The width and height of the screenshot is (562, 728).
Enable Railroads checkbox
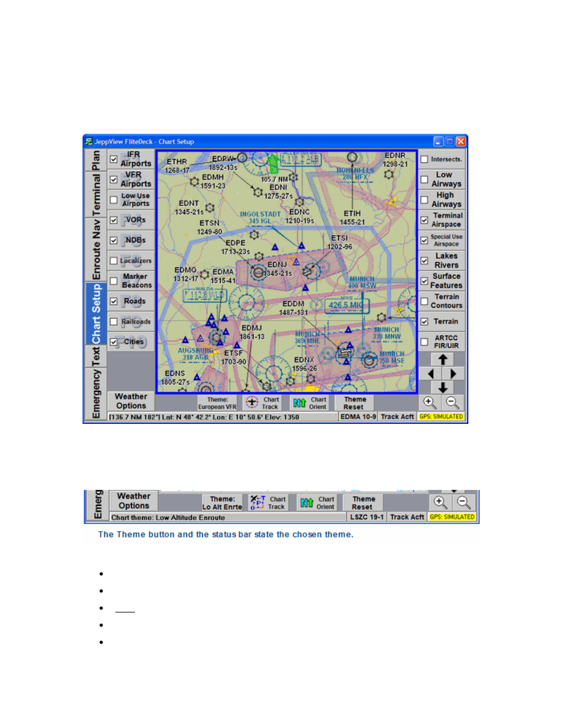[x=114, y=322]
